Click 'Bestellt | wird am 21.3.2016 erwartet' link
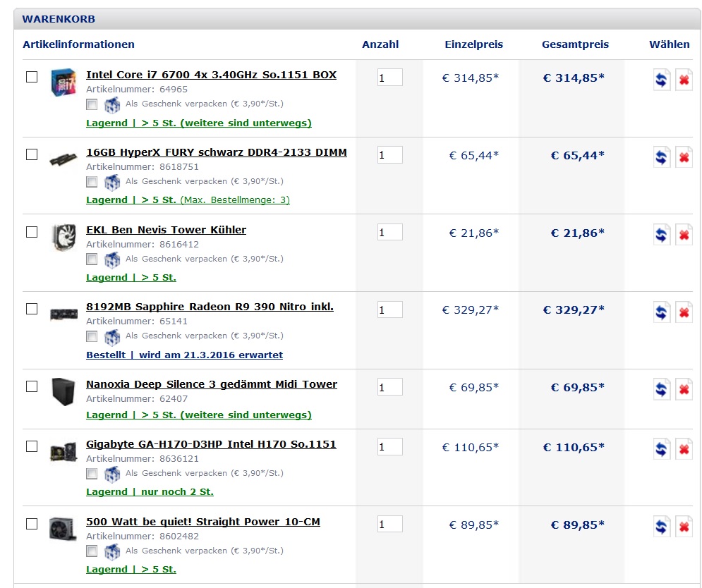The width and height of the screenshot is (702, 588). 184,355
